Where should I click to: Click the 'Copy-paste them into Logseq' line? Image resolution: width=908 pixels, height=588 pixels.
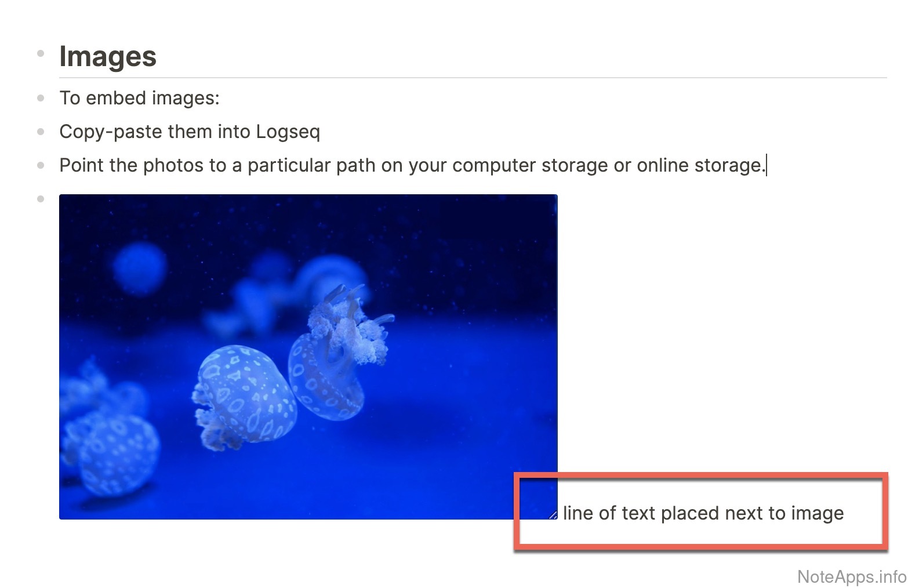point(190,132)
